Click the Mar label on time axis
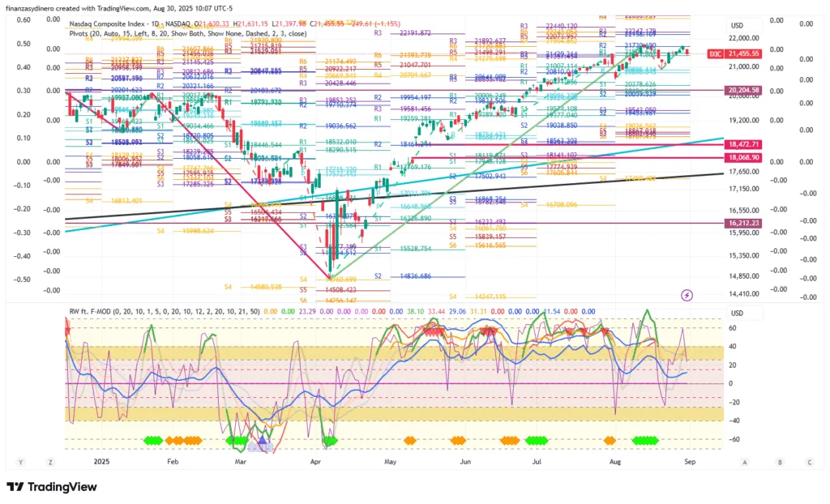 click(241, 462)
